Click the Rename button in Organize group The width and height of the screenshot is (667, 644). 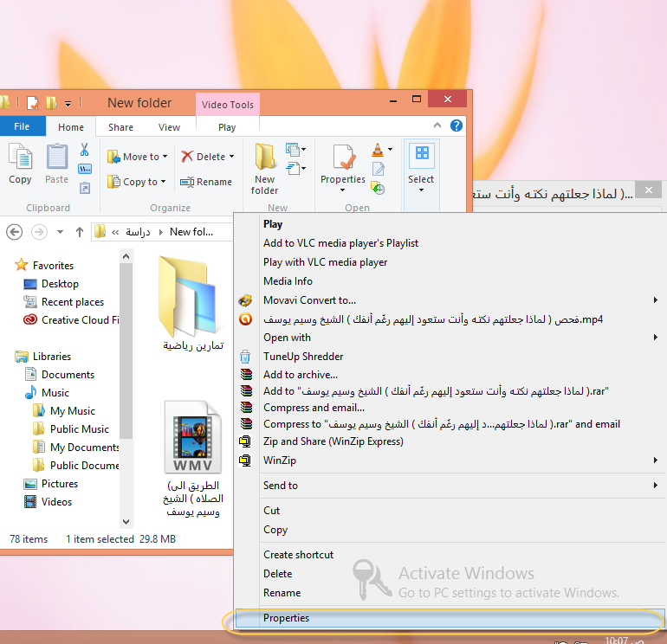(206, 182)
